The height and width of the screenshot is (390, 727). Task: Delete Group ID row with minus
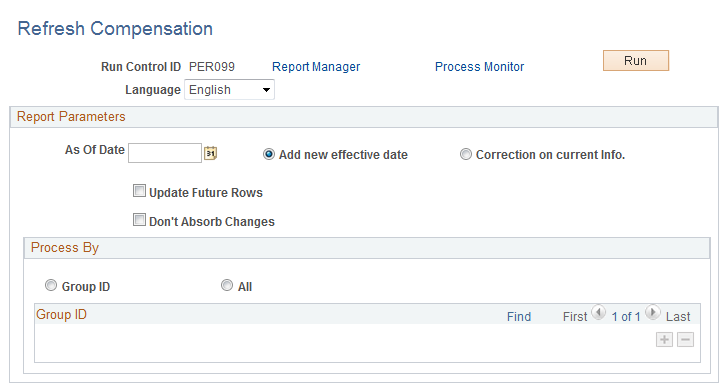pyautogui.click(x=685, y=339)
